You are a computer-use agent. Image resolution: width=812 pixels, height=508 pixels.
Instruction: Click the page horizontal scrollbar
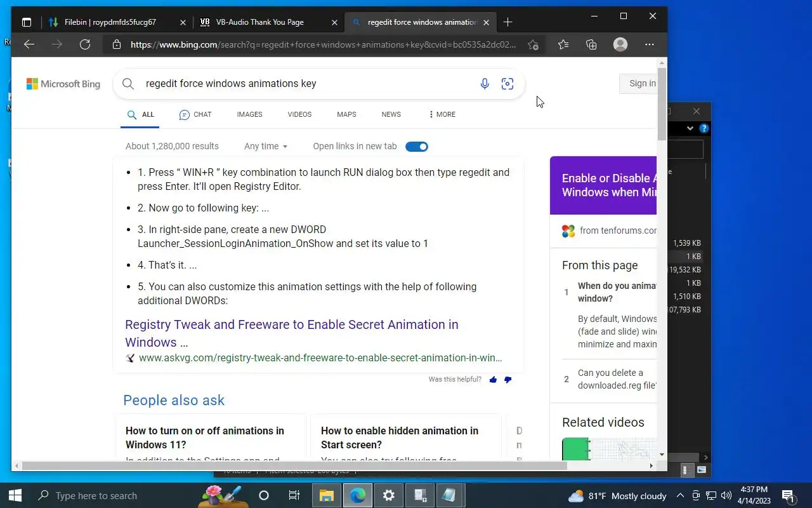click(x=294, y=465)
